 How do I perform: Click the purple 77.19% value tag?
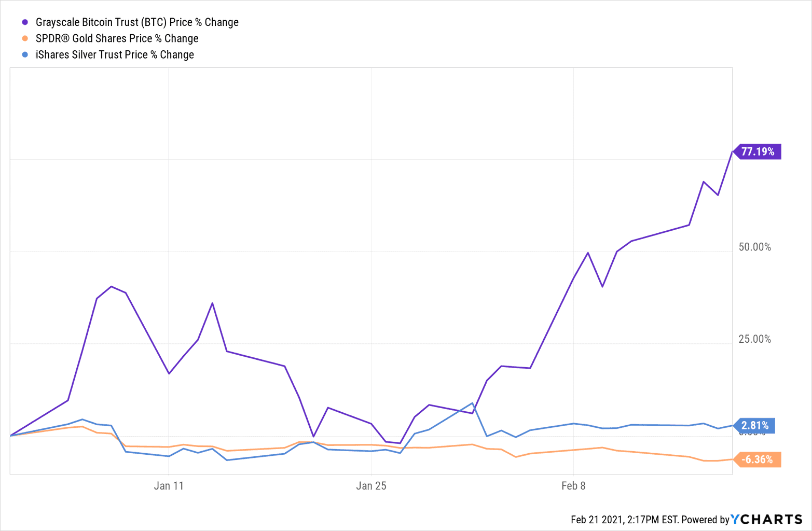click(x=758, y=151)
